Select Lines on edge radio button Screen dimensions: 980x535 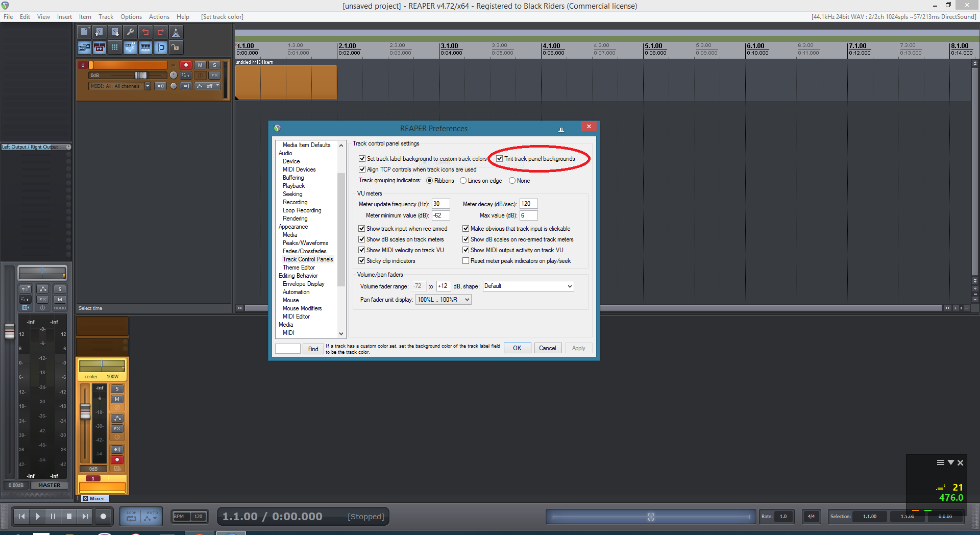(x=463, y=181)
